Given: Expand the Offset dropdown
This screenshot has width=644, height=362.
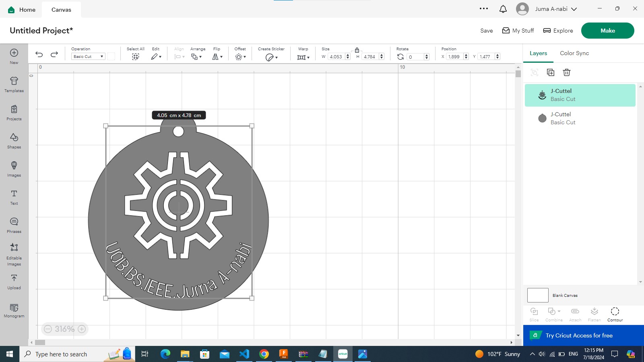Looking at the screenshot, I should [240, 57].
